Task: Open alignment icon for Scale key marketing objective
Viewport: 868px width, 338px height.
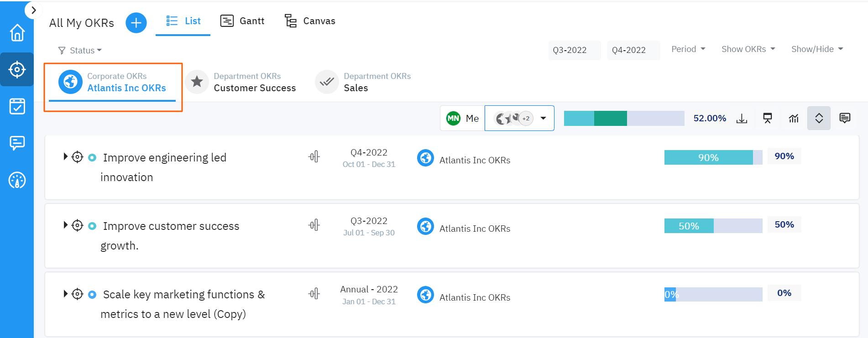Action: coord(314,294)
